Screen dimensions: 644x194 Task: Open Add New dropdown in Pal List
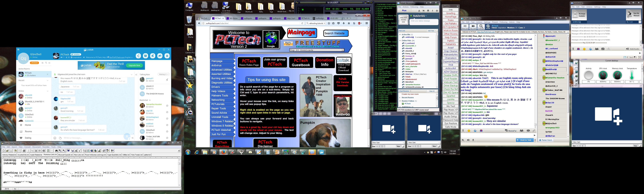[432, 31]
